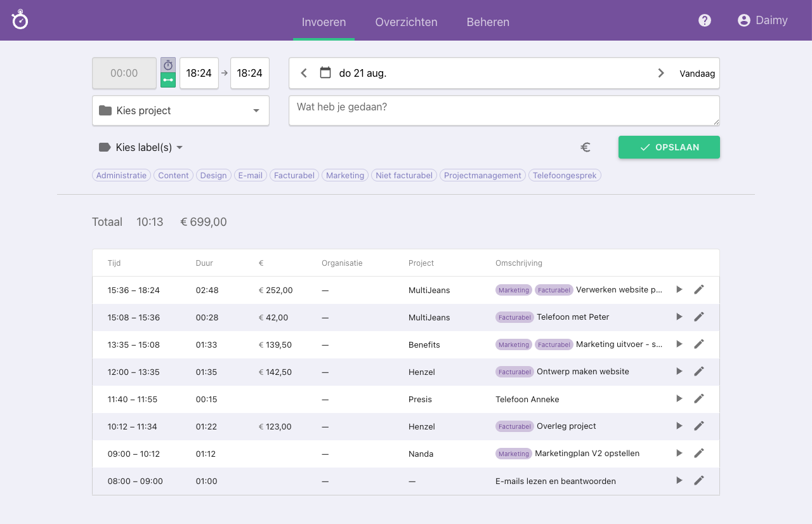Open the Daimy user account menu

click(763, 20)
